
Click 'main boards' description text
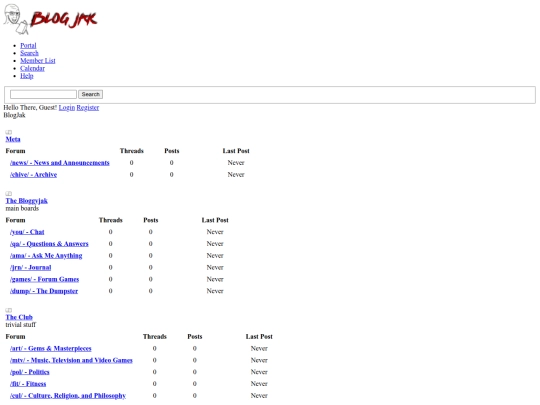[x=22, y=208]
